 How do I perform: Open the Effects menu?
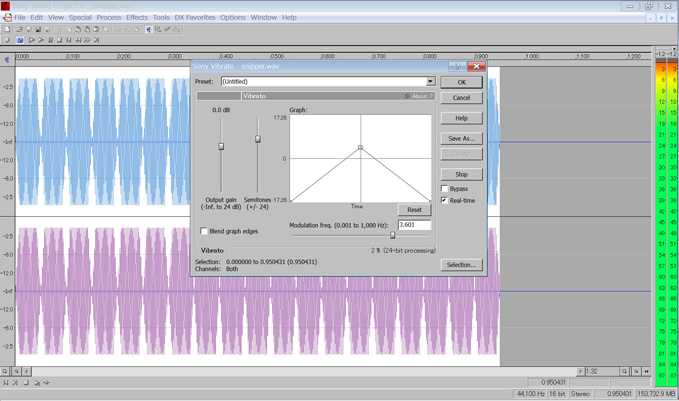click(137, 17)
